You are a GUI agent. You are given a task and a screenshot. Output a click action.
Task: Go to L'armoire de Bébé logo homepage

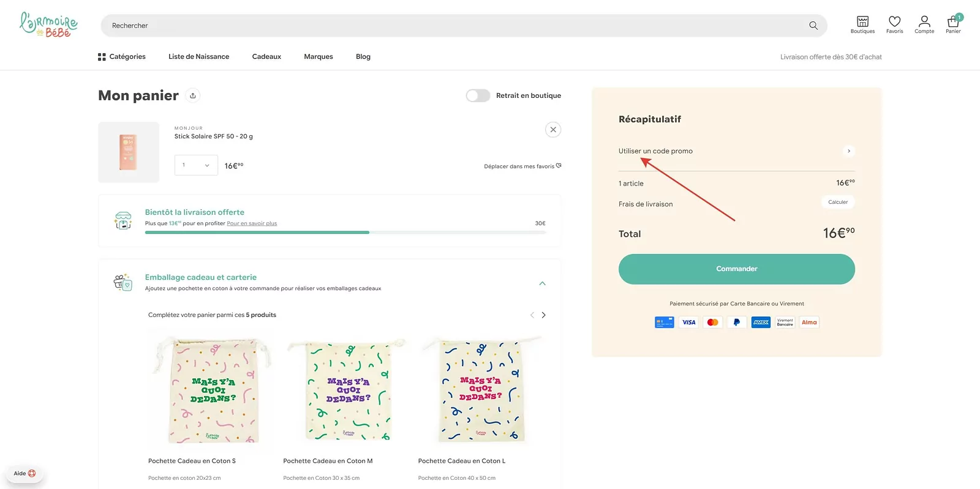coord(49,25)
